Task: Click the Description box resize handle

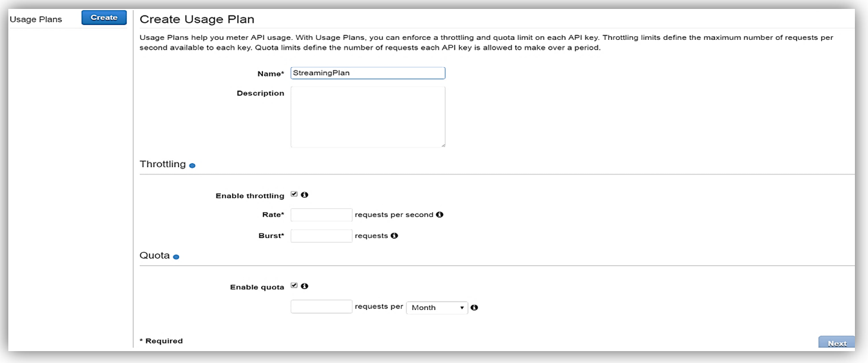Action: (x=443, y=145)
